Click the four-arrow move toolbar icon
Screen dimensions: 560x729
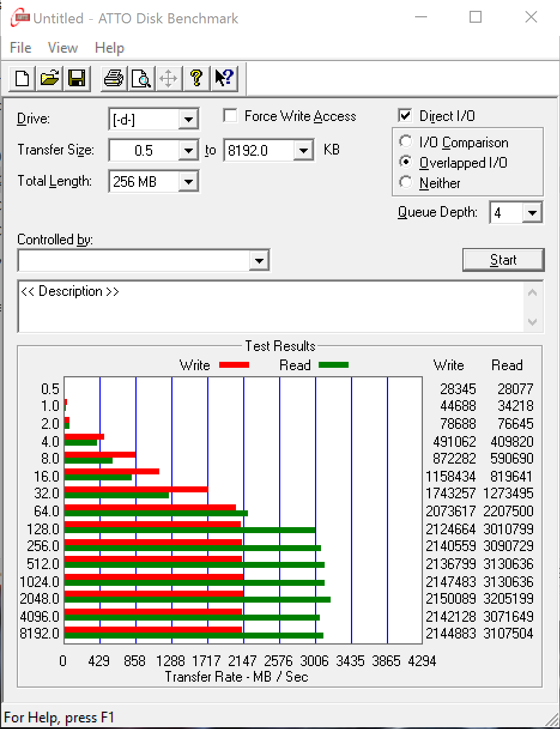point(168,78)
